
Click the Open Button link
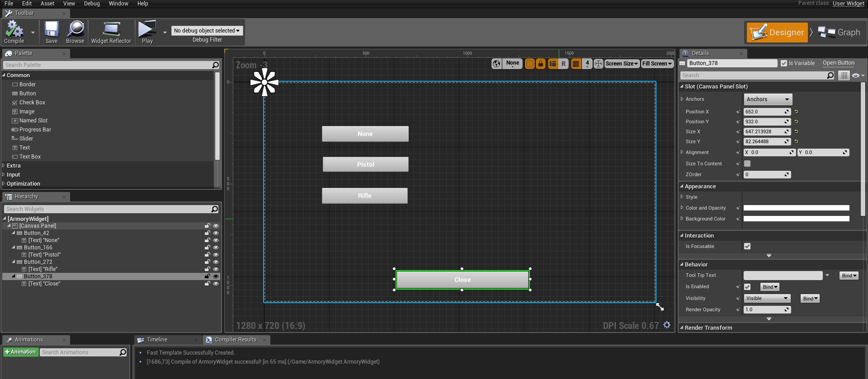coord(838,63)
